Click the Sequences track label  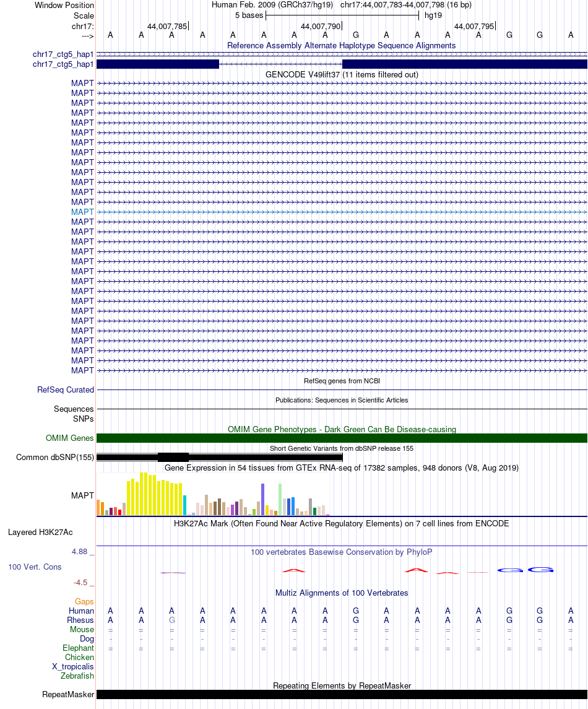(74, 409)
